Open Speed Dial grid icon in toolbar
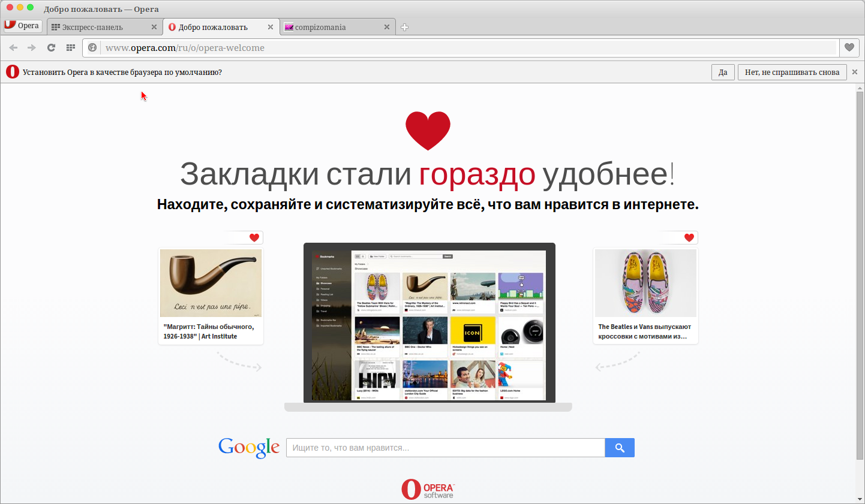Image resolution: width=865 pixels, height=504 pixels. click(x=71, y=48)
